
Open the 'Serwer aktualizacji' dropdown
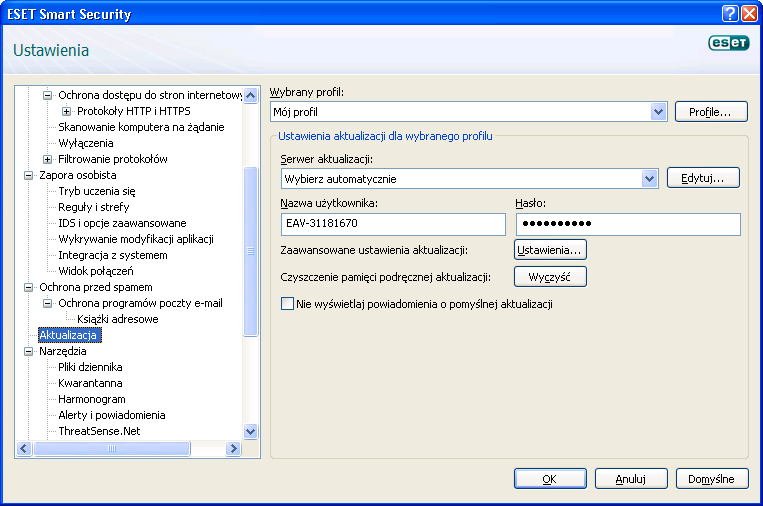click(649, 179)
